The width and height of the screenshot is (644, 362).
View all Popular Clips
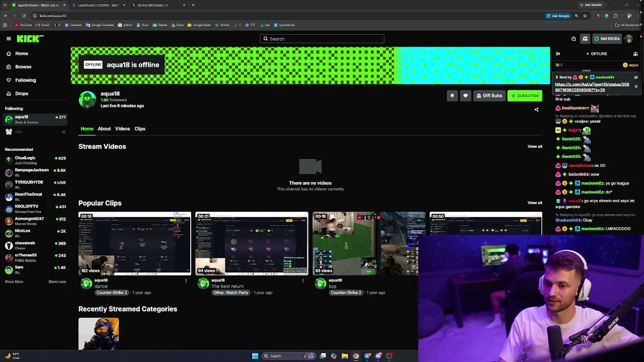coord(535,203)
